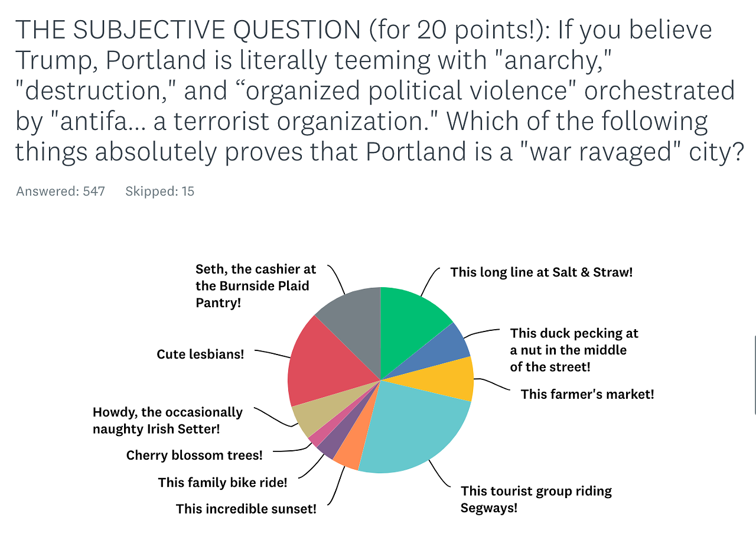Click the "Skipped: 15" count text
This screenshot has height=543, width=756.
[x=159, y=191]
